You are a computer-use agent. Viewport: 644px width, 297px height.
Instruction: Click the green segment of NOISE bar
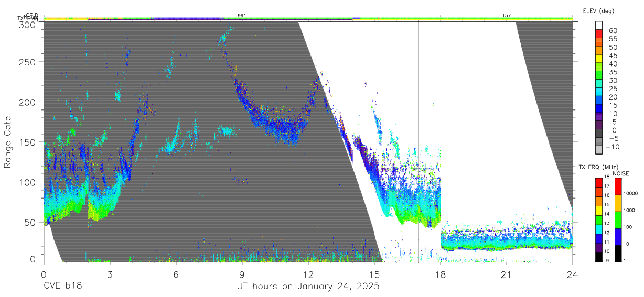tap(618, 220)
